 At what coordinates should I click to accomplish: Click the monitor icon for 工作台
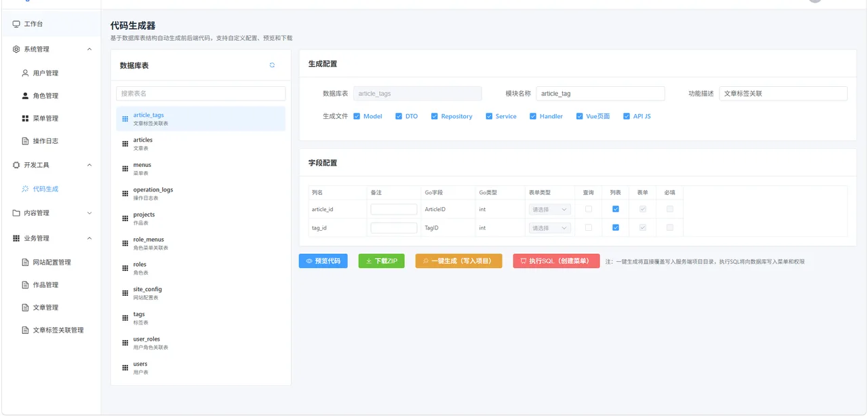[16, 24]
